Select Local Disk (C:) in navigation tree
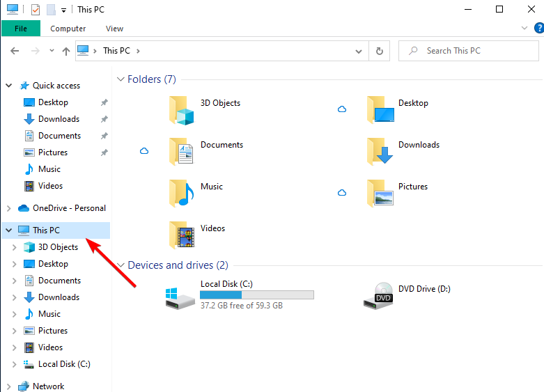Image resolution: width=544 pixels, height=392 pixels. [x=64, y=364]
